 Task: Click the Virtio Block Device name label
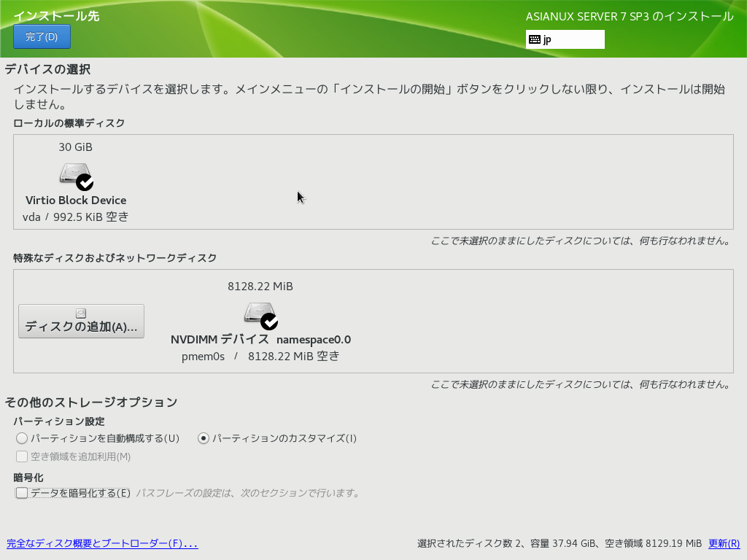point(76,200)
